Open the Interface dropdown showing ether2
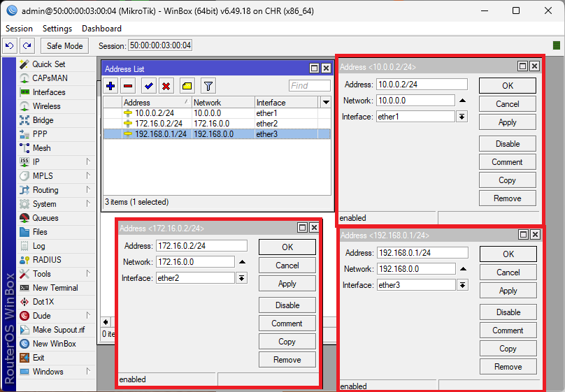565x392 pixels. point(241,278)
